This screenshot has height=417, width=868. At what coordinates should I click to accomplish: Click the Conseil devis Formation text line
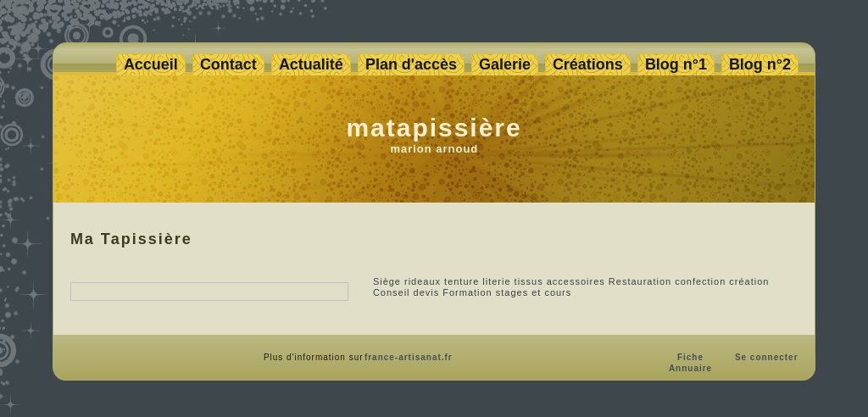point(471,292)
